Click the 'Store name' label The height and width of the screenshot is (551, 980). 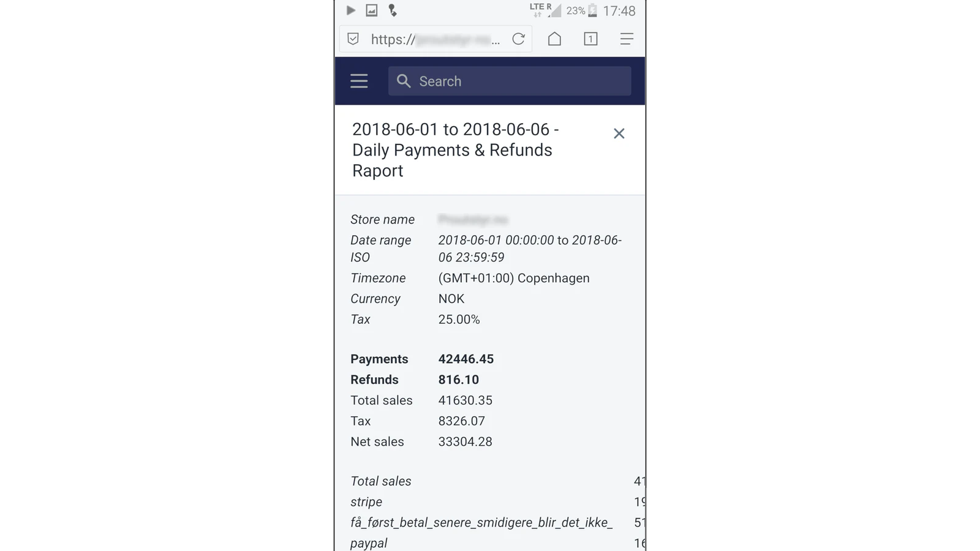[382, 220]
